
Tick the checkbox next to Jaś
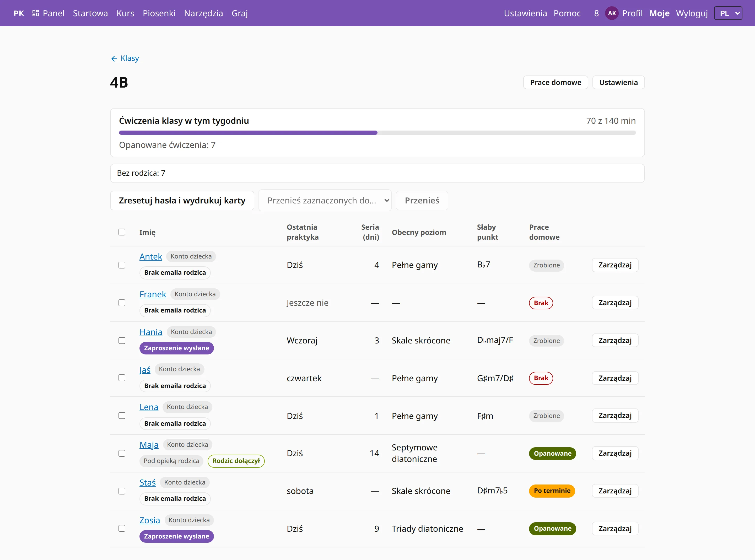[x=122, y=378]
